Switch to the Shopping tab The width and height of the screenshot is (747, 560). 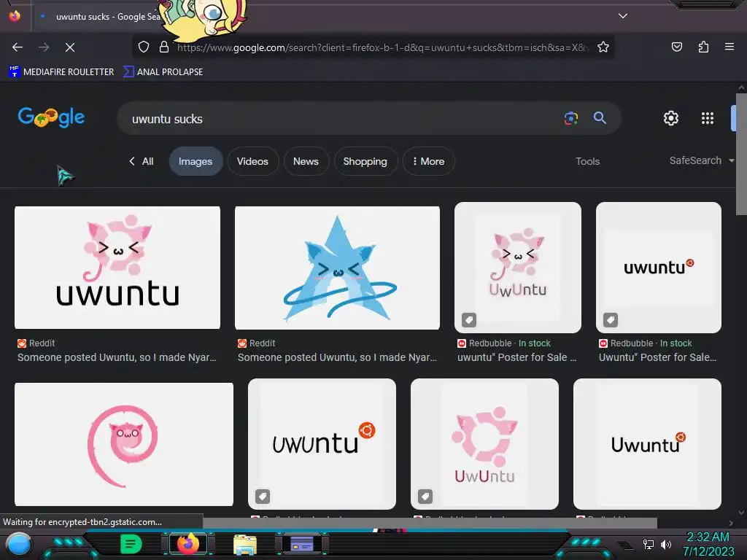coord(365,161)
